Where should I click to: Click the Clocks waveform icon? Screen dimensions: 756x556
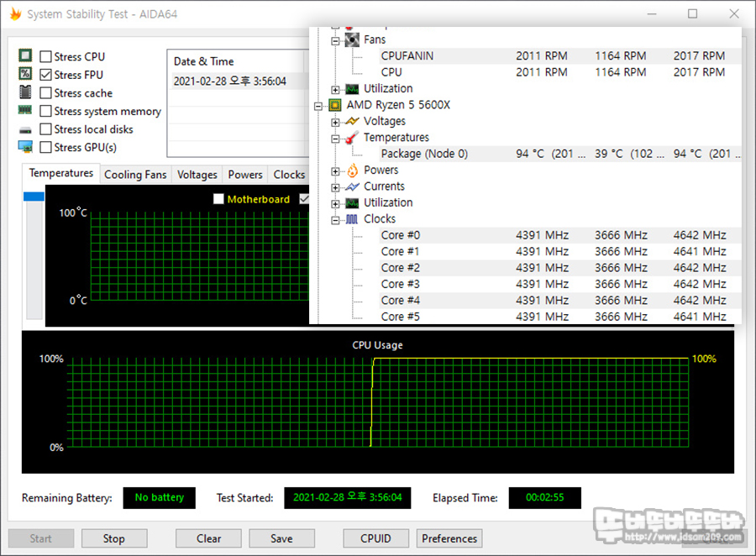(352, 219)
